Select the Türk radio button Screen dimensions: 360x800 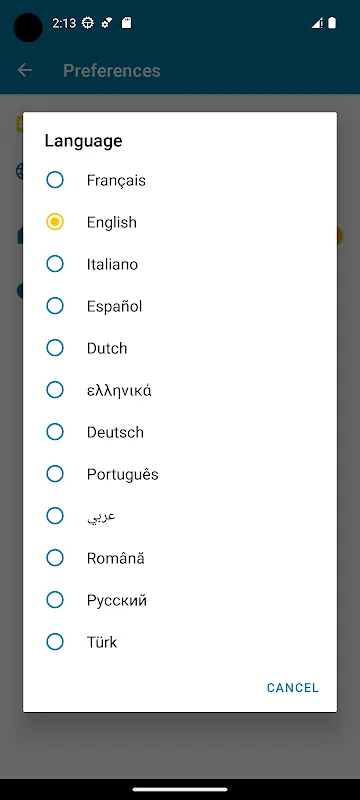[55, 642]
